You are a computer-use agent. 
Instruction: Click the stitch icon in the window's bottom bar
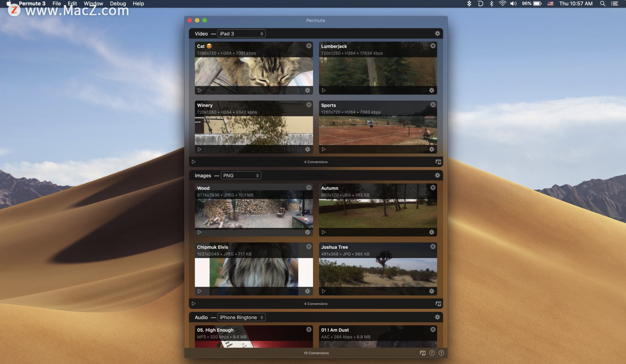coord(423,353)
